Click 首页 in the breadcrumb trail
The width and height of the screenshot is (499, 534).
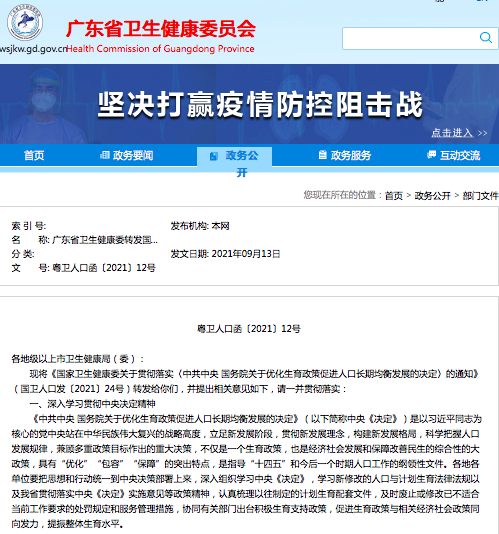(x=394, y=195)
